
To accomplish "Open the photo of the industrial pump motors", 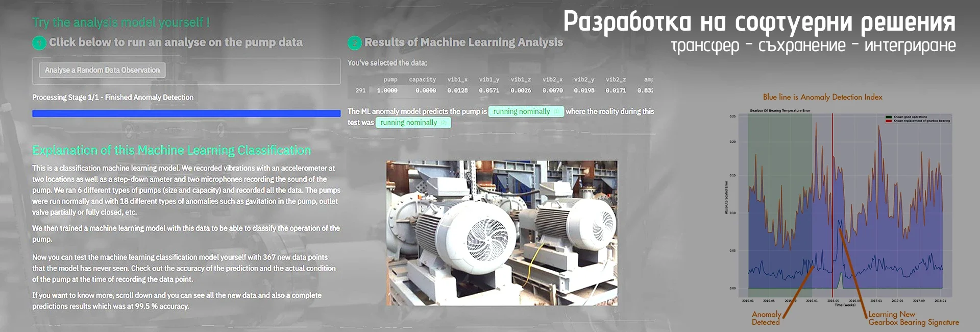I will [502, 233].
